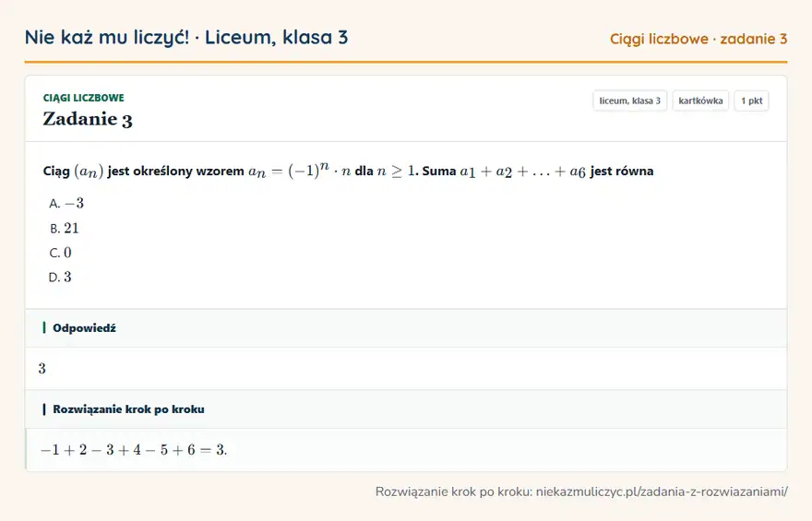Screen dimensions: 812x521
Task: Open the niekazmuliczyc.pl/zadania-z-rozwiazaniami/ link text
Action: point(662,491)
